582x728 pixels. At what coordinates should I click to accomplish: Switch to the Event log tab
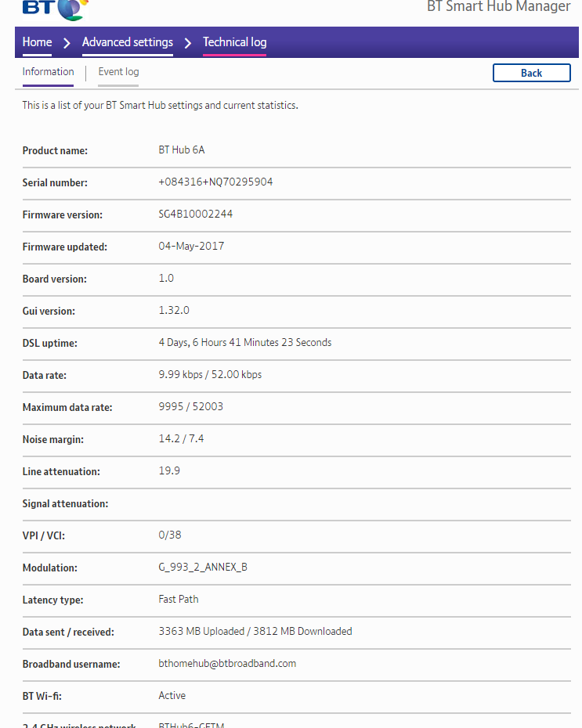(118, 72)
